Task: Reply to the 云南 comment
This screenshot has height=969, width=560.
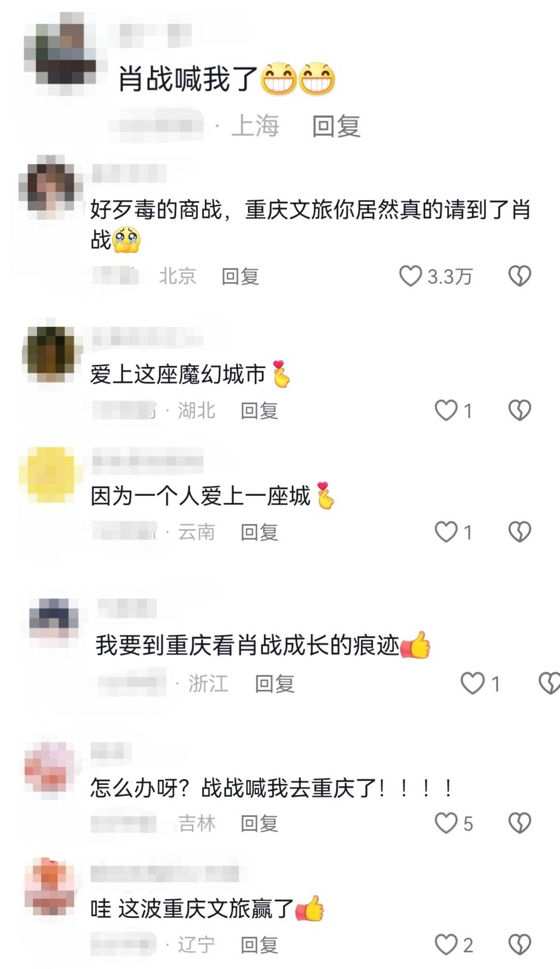Action: (259, 532)
